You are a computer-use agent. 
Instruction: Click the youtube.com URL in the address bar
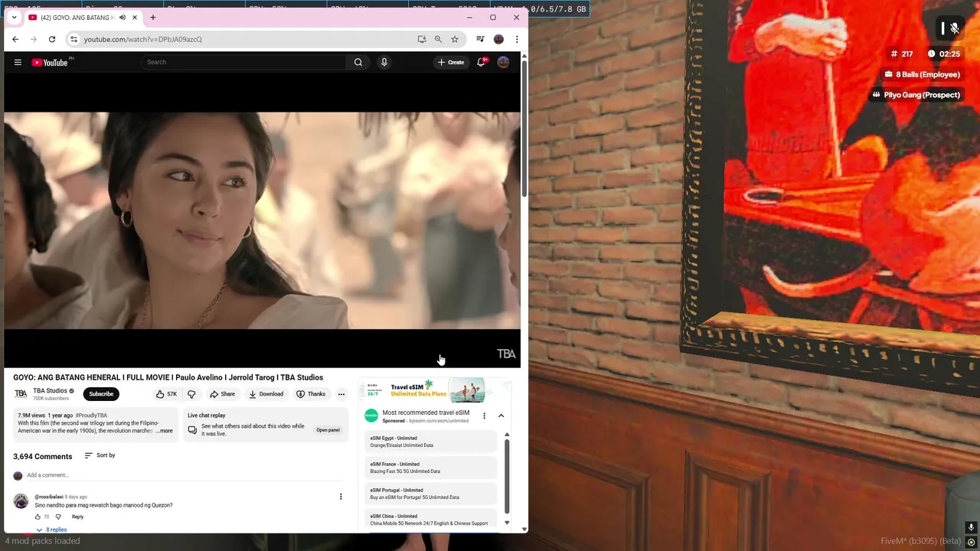coord(143,39)
